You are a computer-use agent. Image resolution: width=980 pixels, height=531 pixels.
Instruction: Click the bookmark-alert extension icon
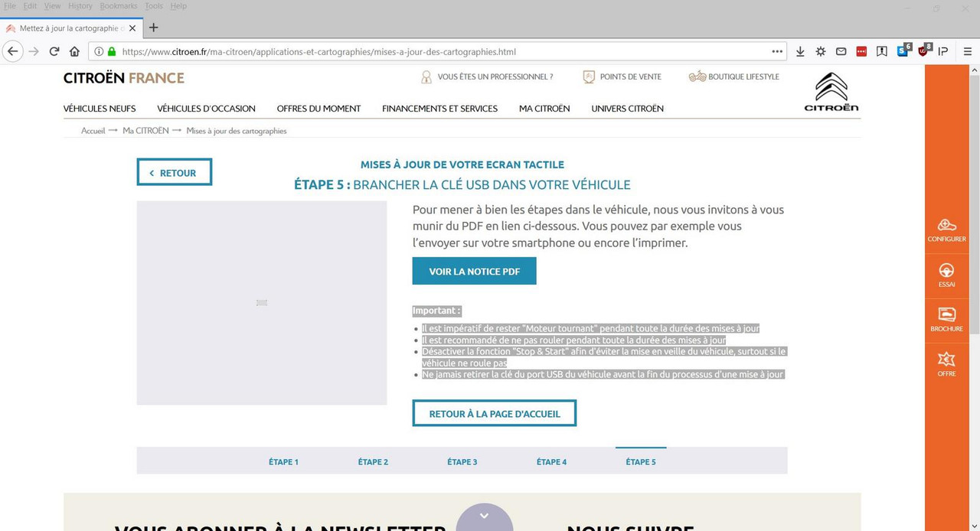(882, 51)
